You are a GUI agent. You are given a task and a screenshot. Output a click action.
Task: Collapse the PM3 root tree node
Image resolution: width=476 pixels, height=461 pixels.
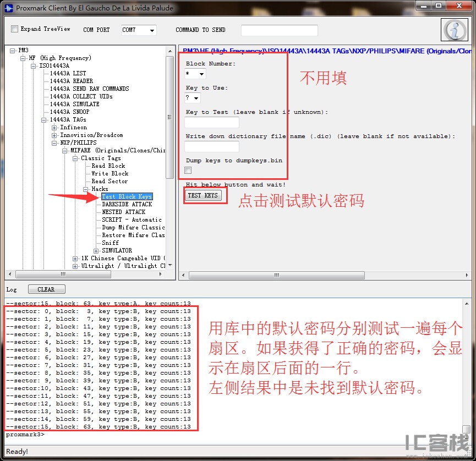point(13,51)
